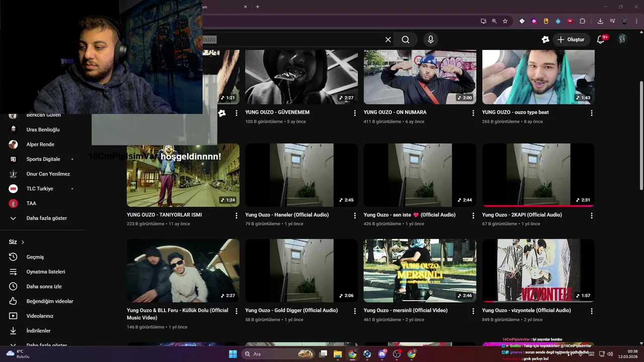Bookmark this page with star icon
This screenshot has height=362, width=644.
505,21
